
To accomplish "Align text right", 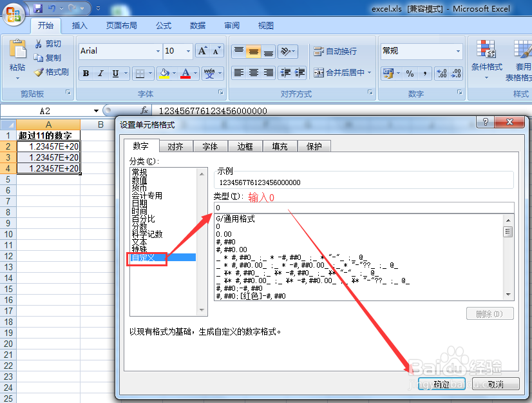I will [x=269, y=73].
